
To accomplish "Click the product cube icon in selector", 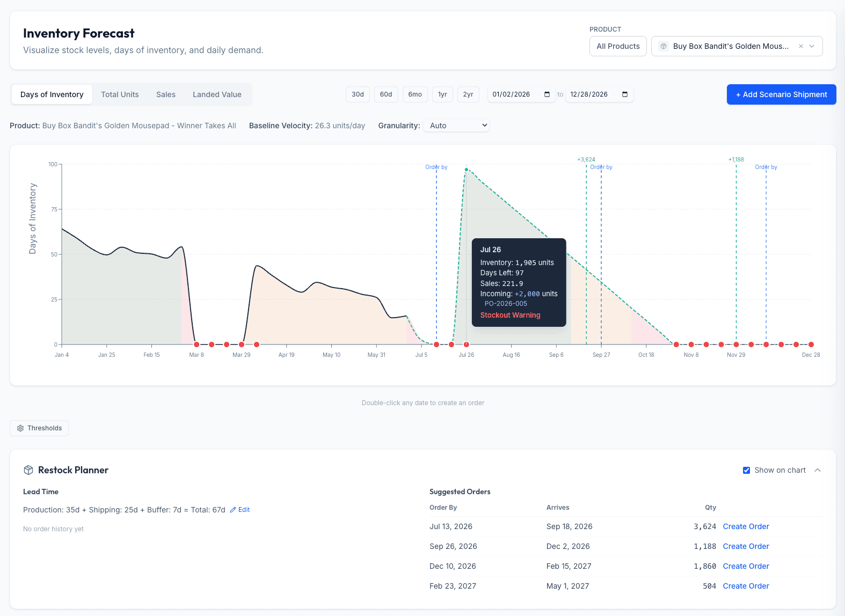I will [664, 46].
